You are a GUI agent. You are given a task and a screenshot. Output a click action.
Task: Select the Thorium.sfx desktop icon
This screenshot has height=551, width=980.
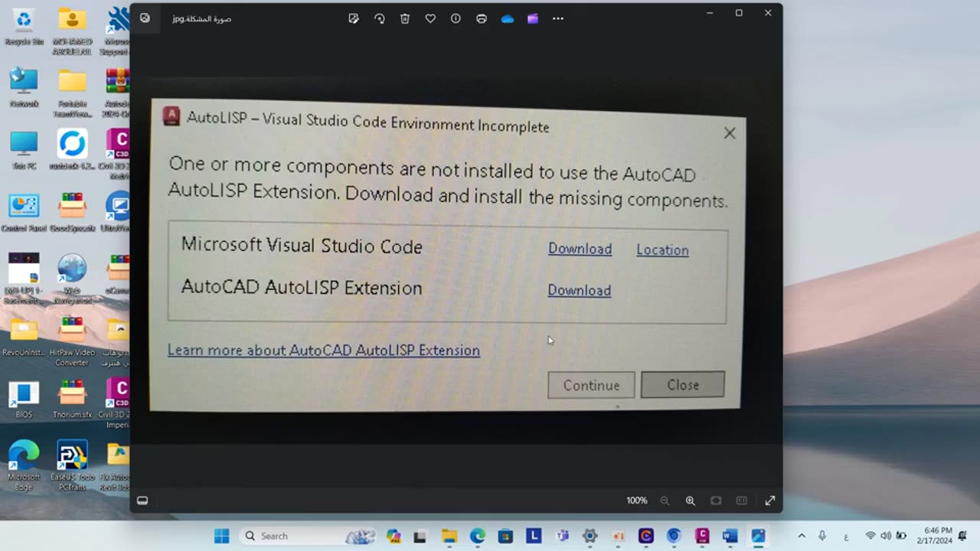pyautogui.click(x=73, y=399)
